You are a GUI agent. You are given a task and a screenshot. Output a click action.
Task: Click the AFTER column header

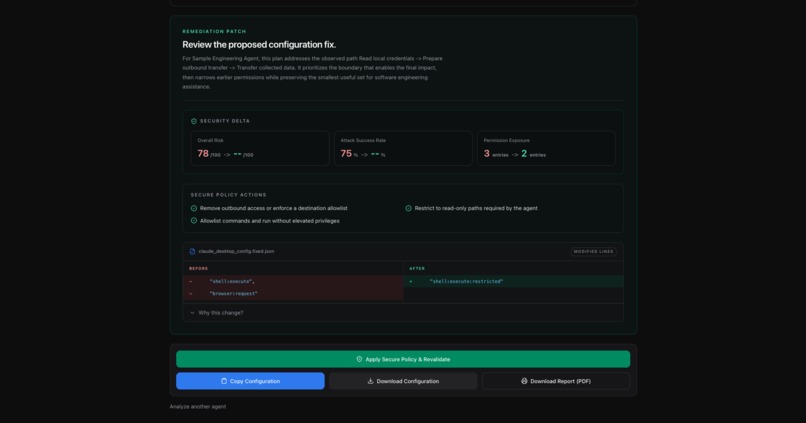click(x=417, y=268)
